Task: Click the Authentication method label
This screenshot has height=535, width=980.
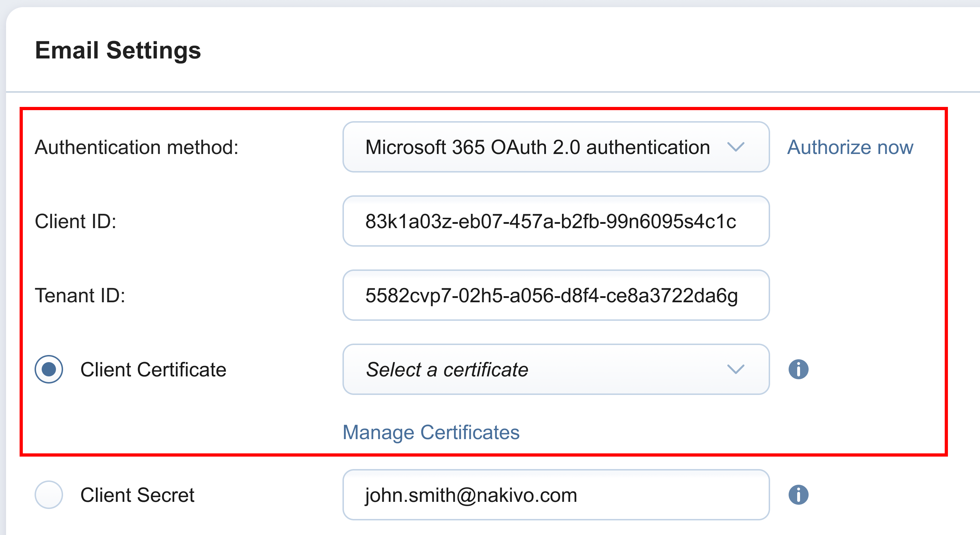Action: 136,147
